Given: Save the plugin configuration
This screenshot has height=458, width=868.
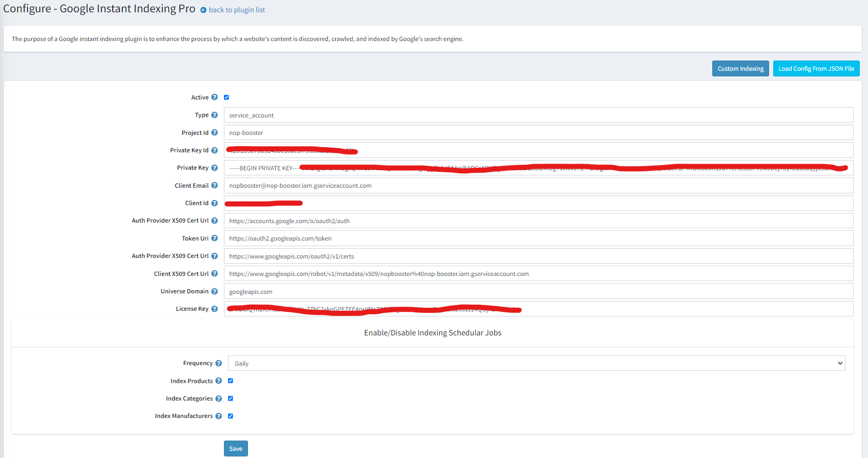Looking at the screenshot, I should pyautogui.click(x=236, y=449).
